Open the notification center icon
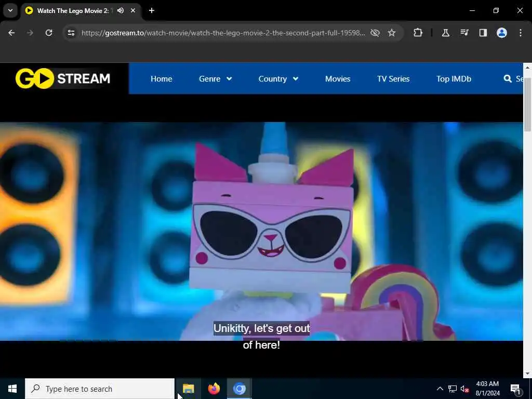 [x=515, y=389]
